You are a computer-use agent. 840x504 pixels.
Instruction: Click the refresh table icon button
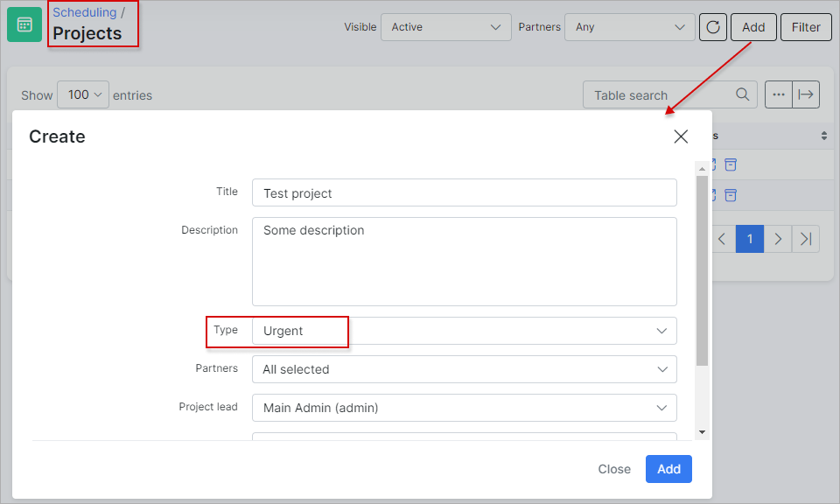coord(712,27)
